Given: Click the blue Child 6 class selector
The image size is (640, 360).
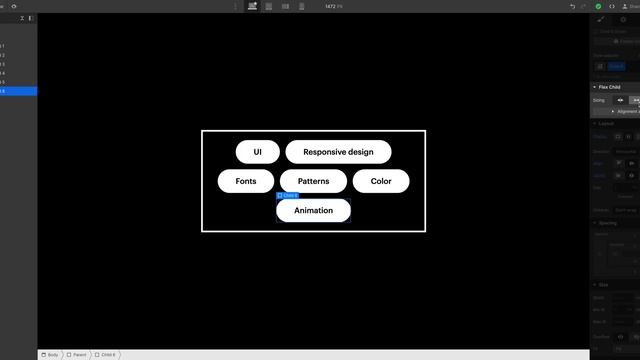Looking at the screenshot, I should coord(616,67).
